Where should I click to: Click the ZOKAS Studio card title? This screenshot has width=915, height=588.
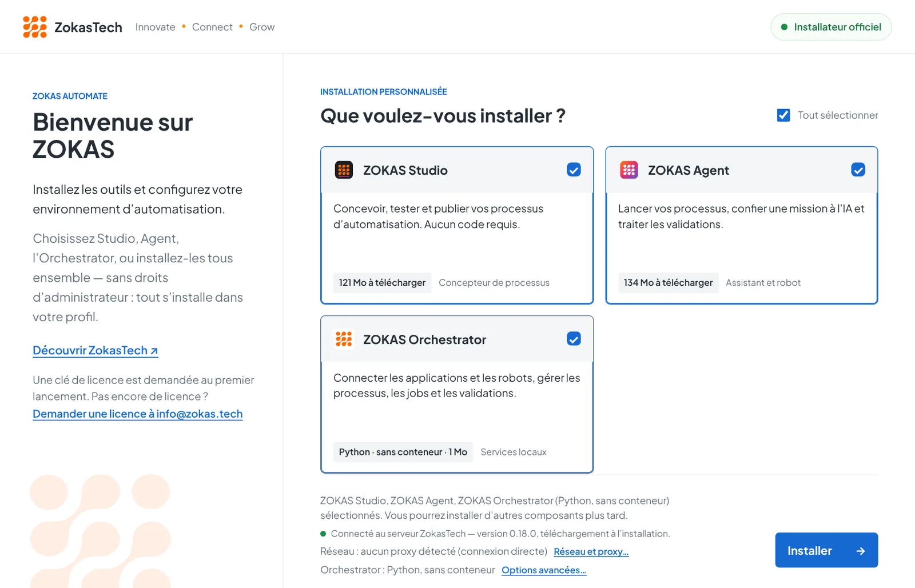coord(405,170)
